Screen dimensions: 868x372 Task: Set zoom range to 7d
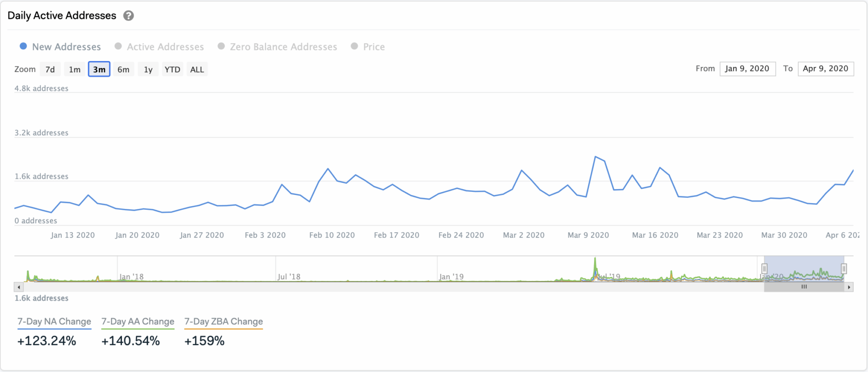pyautogui.click(x=50, y=69)
